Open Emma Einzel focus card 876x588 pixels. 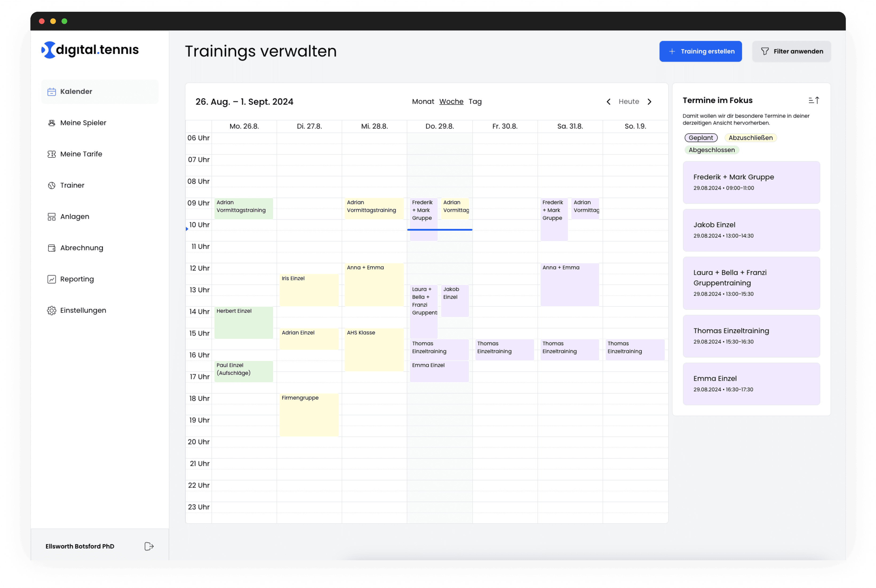[x=751, y=384]
